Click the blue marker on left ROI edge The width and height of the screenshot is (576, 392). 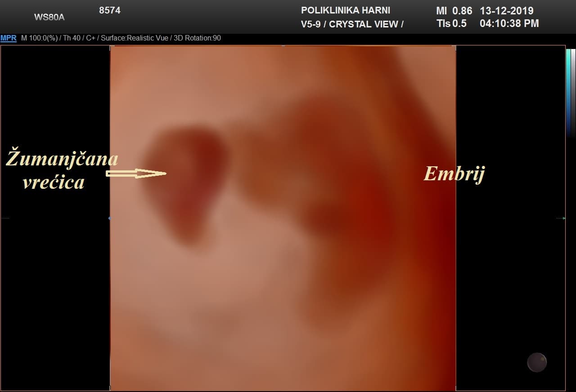coord(110,218)
